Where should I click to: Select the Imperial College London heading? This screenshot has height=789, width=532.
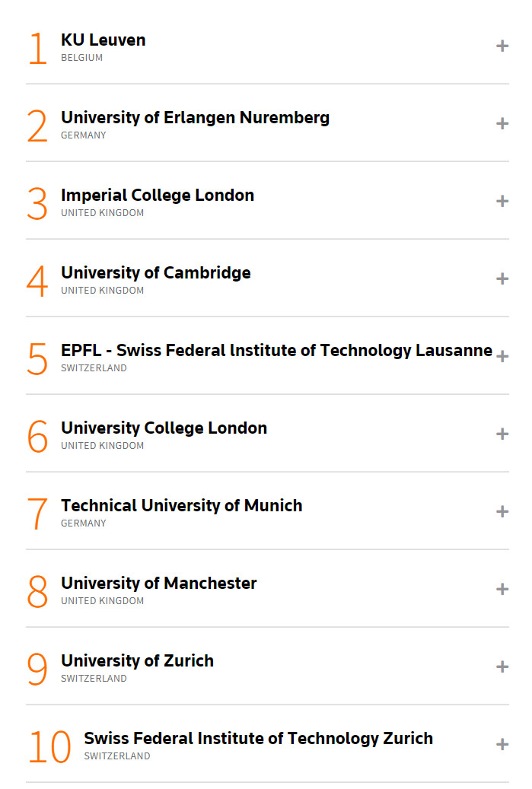tap(158, 196)
